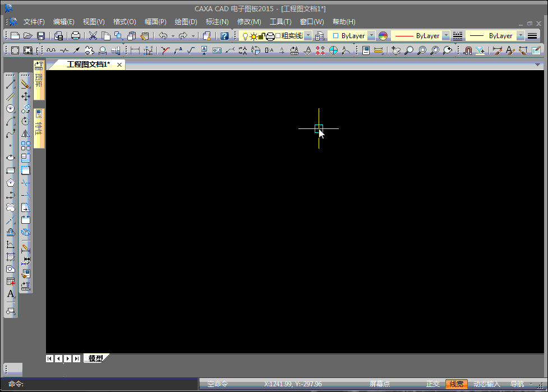Click the snap magnet icon
548x392 pixels.
(468, 50)
